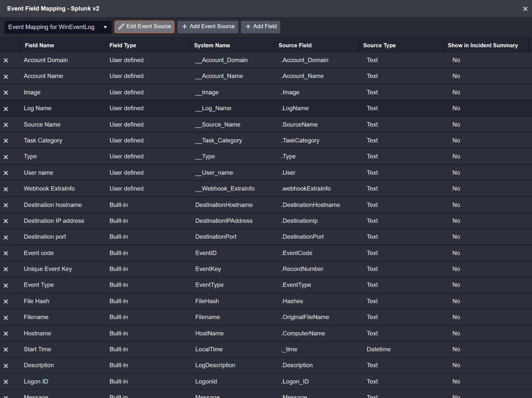Open Event Mapping for WinEventLog dropdown
Screen dimensions: 532x398
click(58, 27)
